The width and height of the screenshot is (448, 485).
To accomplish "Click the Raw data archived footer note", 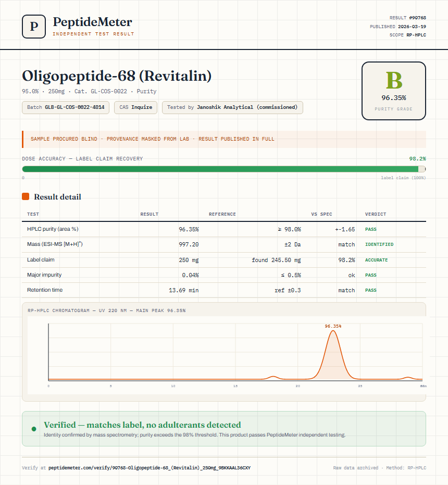I will (380, 468).
